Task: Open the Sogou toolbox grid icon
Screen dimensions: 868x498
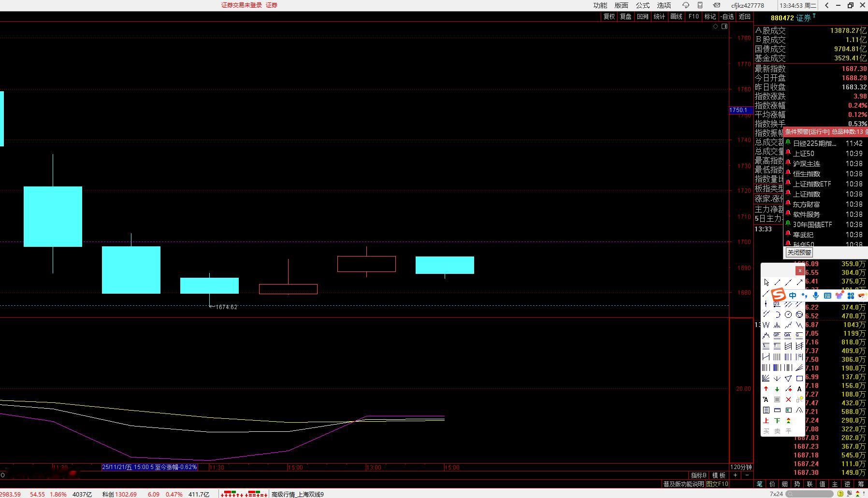Action: [851, 296]
